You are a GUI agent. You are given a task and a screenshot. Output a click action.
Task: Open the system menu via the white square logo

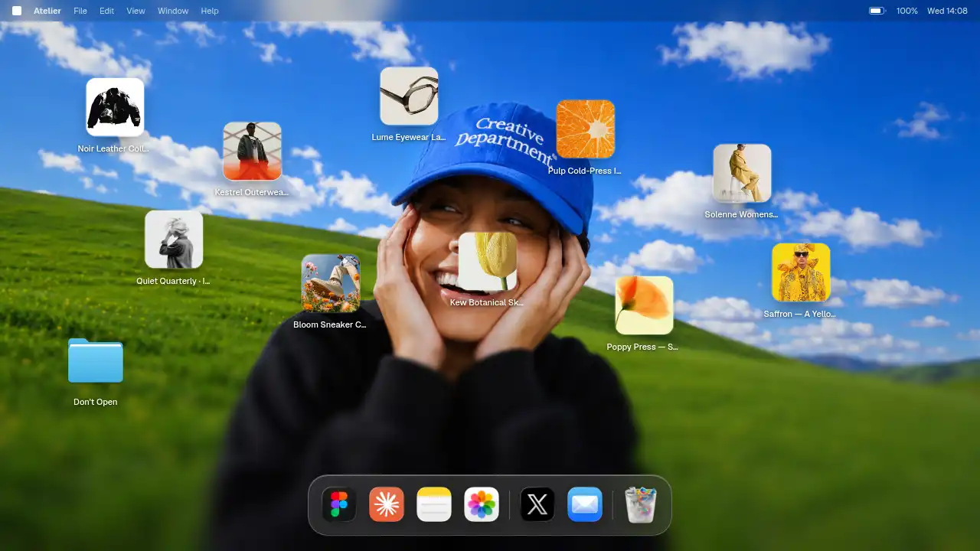coord(17,11)
